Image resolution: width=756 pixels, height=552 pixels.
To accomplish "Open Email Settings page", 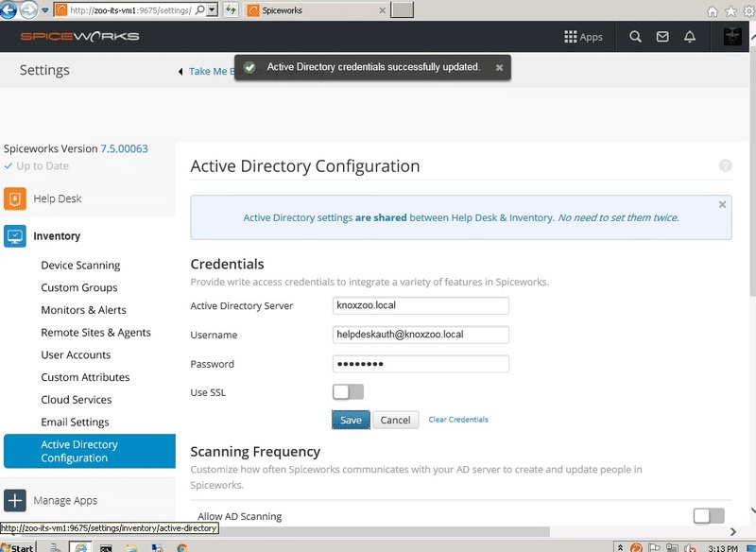I will (75, 423).
